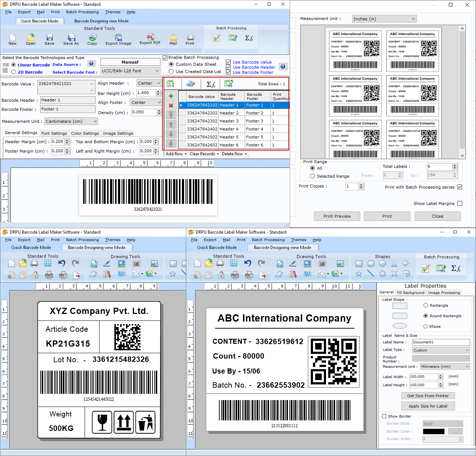Switch to Fill Background tab in Label Properties
Screen dimensions: 476x456
[411, 292]
